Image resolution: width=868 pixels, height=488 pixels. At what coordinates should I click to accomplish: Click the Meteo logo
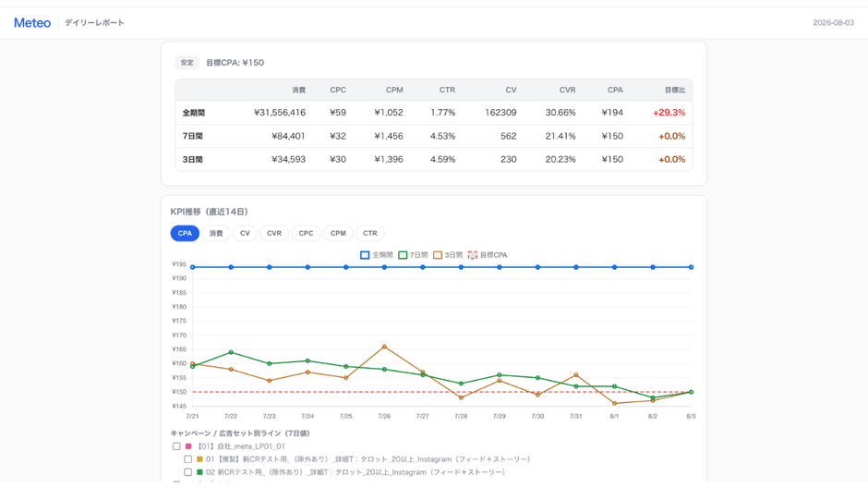click(32, 23)
